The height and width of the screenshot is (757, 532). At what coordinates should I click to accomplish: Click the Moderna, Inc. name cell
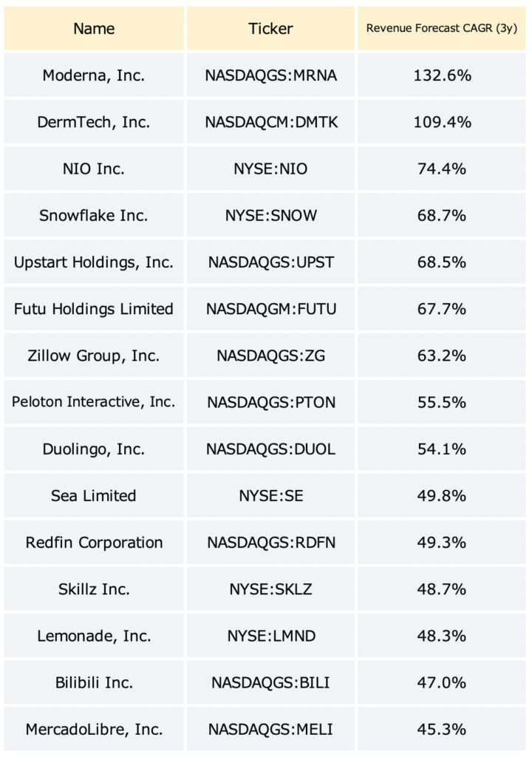click(x=94, y=75)
